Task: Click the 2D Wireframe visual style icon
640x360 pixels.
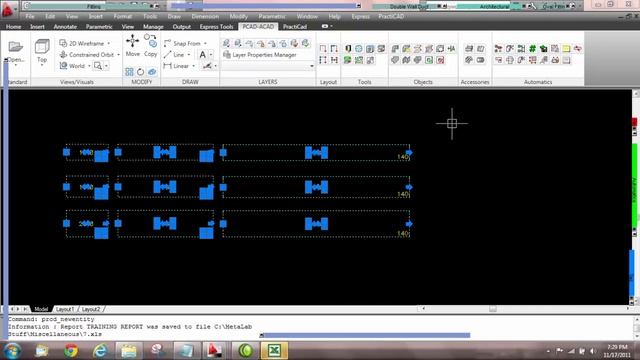Action: [63, 43]
